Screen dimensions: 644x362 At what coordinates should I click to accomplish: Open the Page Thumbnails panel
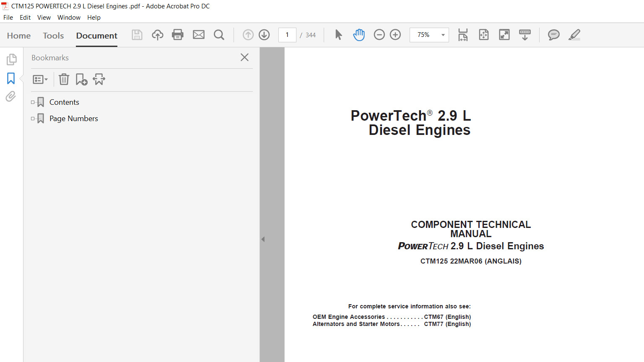[11, 59]
